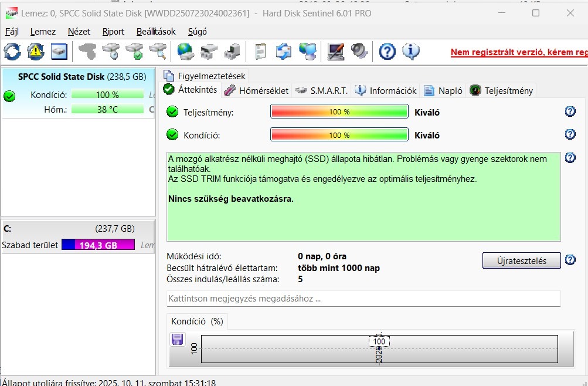Click the disk with green checkmark toolbar icon
Viewport: 588px width, 386px height.
[134, 52]
